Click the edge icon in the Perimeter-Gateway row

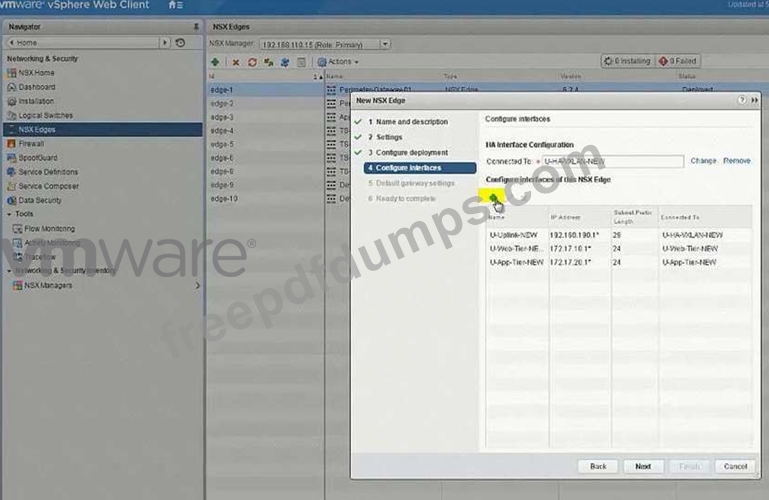[332, 90]
